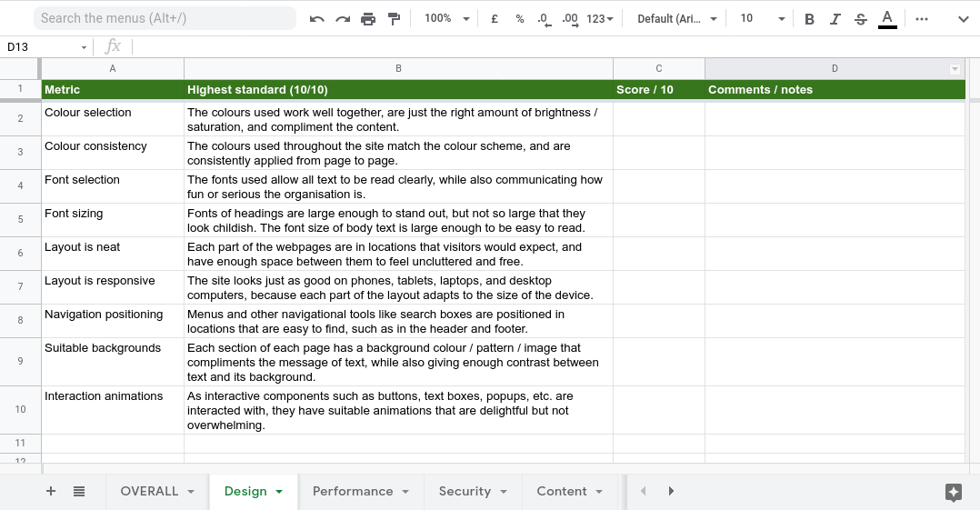This screenshot has width=980, height=510.
Task: Select the Suitable backgrounds cell
Action: pos(113,362)
